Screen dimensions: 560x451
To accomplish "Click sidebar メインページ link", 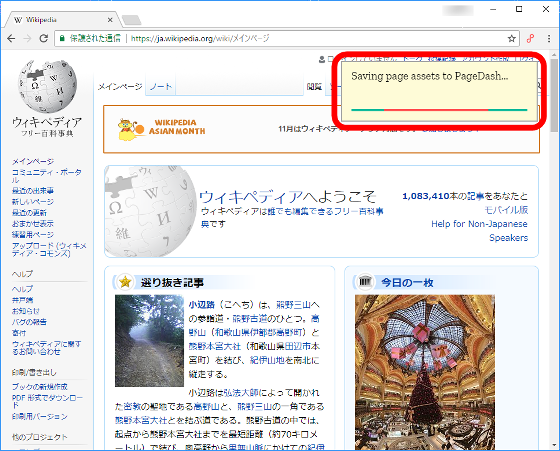I will coord(33,161).
